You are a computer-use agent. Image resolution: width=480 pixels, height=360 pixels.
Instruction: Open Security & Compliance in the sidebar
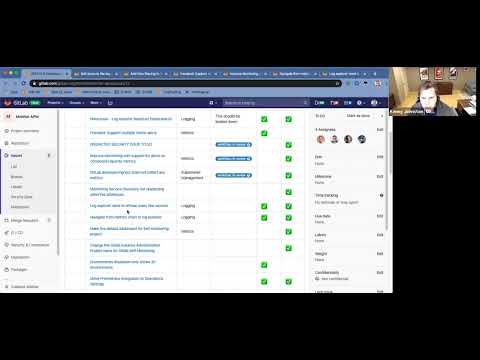(x=27, y=245)
